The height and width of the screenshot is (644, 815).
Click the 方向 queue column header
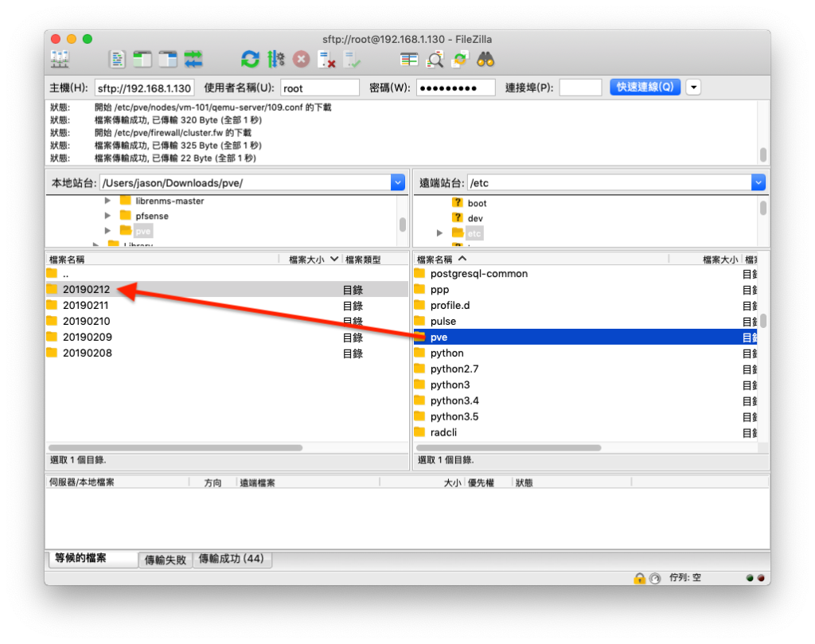point(213,483)
